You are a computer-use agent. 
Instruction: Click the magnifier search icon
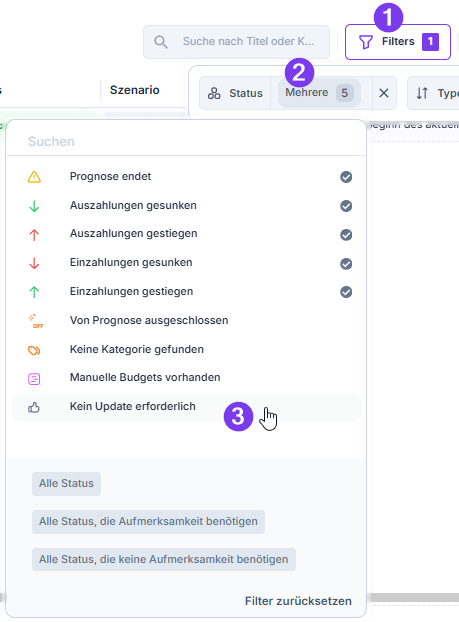(161, 42)
